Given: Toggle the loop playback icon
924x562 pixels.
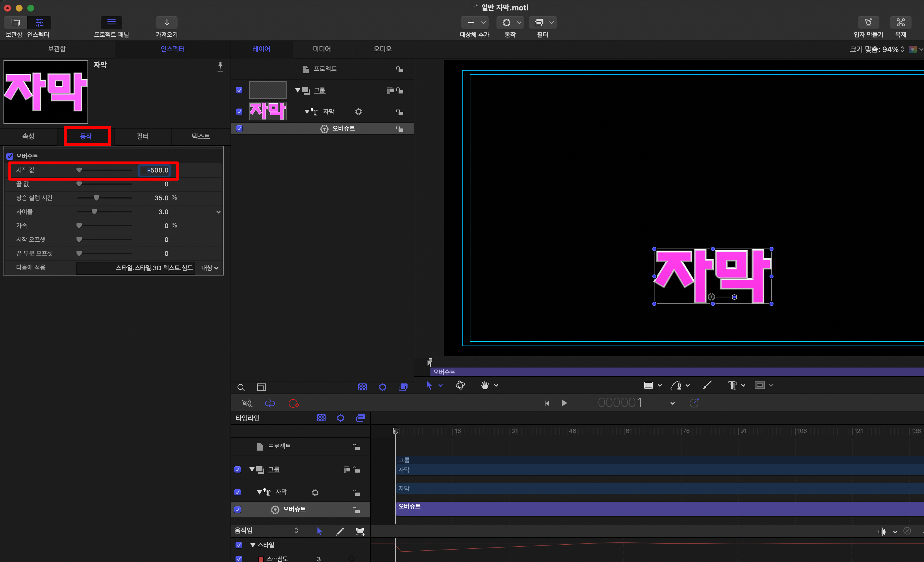Looking at the screenshot, I should (x=270, y=403).
